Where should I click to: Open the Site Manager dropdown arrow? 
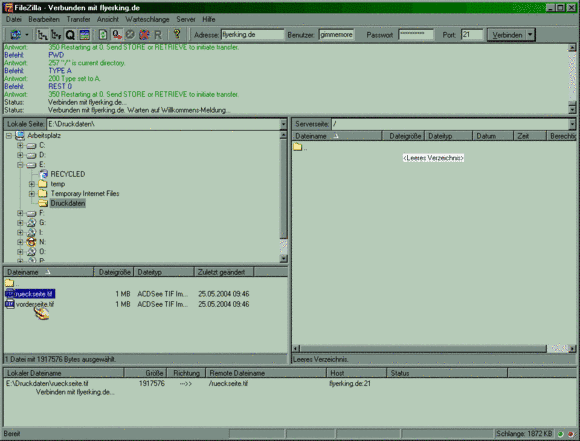[27, 35]
